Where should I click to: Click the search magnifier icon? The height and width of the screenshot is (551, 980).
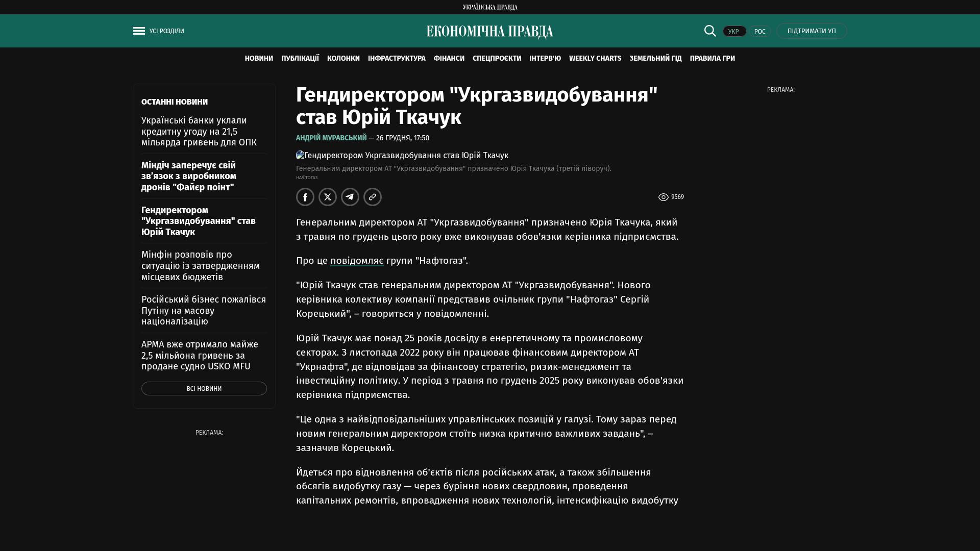(x=710, y=31)
